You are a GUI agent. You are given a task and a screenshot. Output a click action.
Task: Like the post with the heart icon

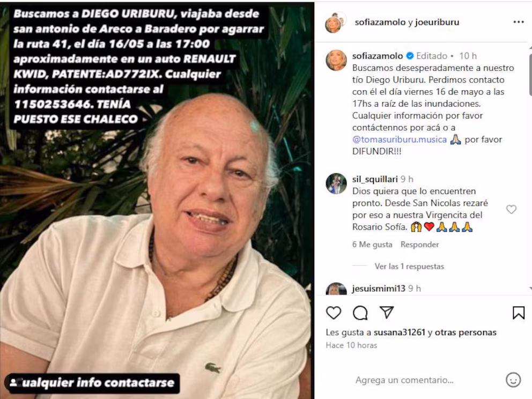pyautogui.click(x=333, y=313)
